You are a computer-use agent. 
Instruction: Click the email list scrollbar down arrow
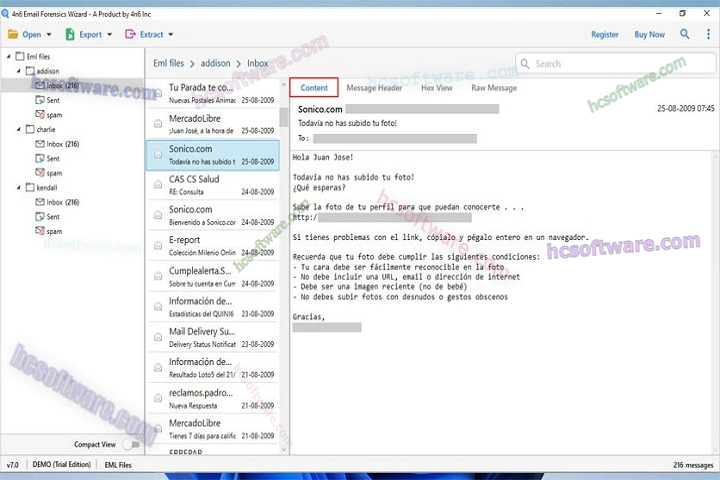point(284,449)
